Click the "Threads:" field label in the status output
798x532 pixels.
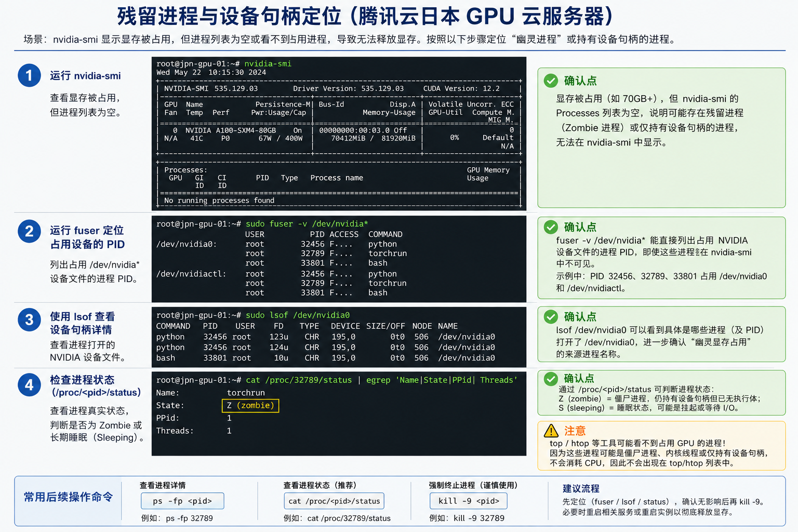(x=175, y=431)
